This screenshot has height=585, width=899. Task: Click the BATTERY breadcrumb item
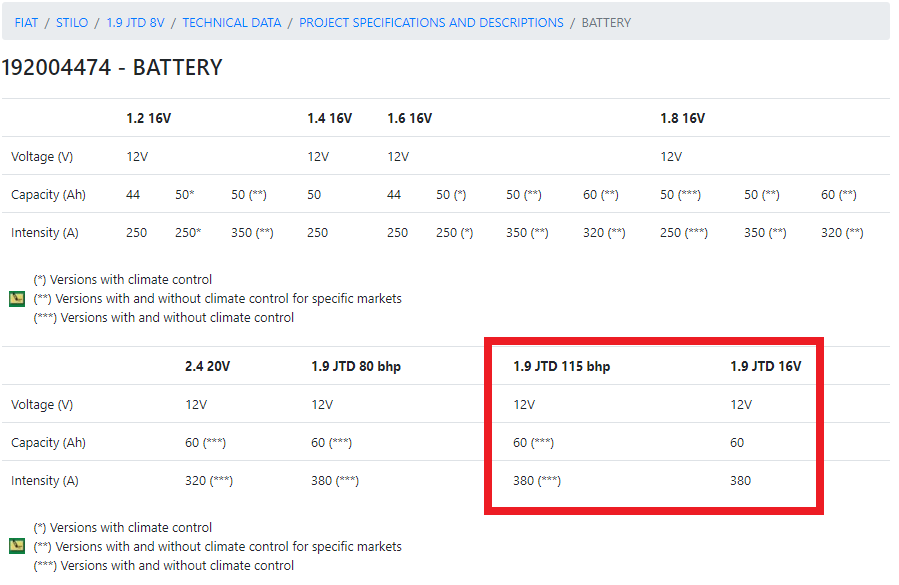(606, 23)
